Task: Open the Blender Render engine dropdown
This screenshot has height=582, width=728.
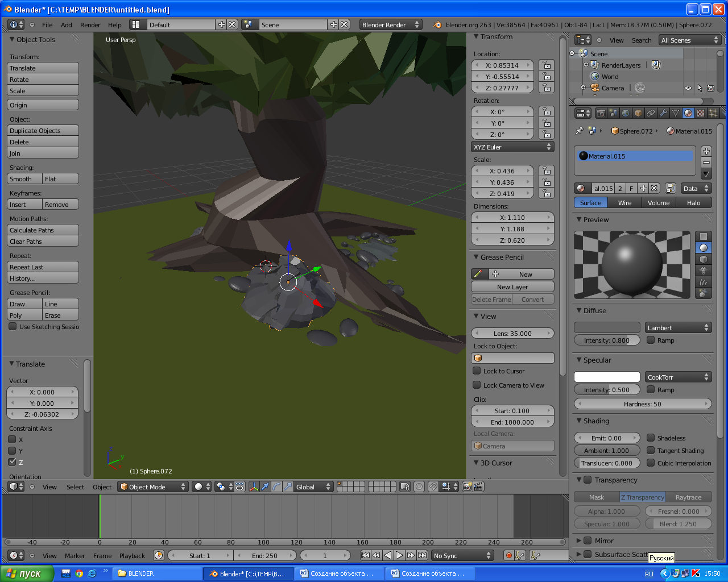Action: [x=391, y=24]
